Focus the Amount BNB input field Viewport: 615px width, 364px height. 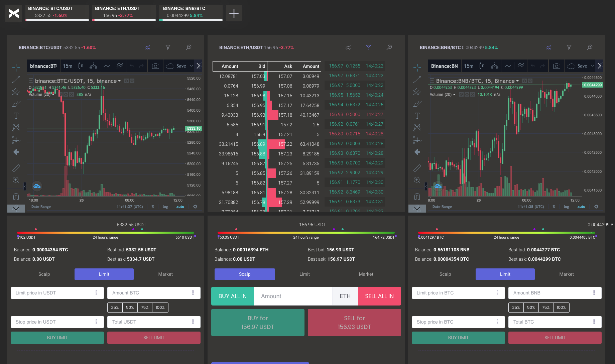pos(555,293)
